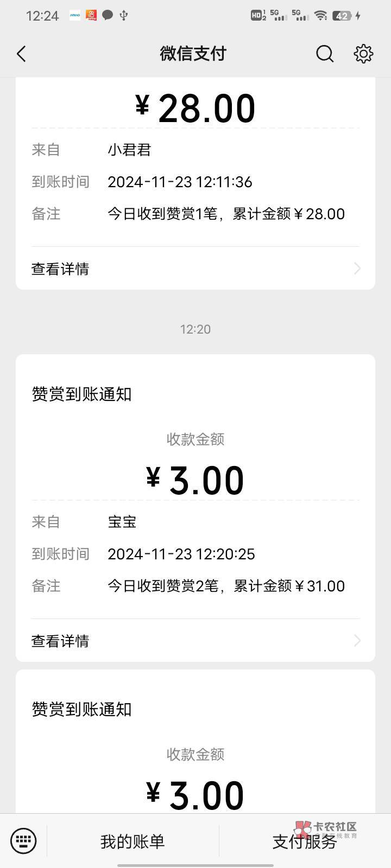Expand chevron on 宝宝 payment card

coord(357,641)
